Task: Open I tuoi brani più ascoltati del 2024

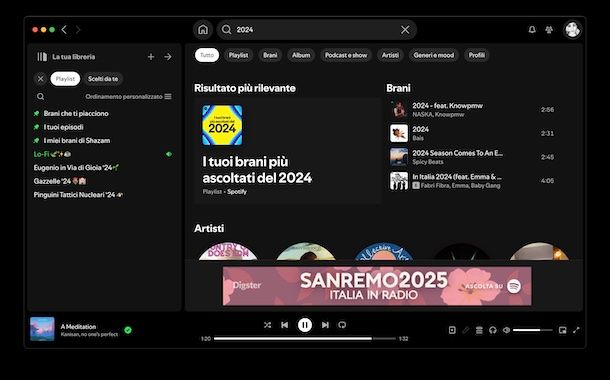Action: click(257, 170)
